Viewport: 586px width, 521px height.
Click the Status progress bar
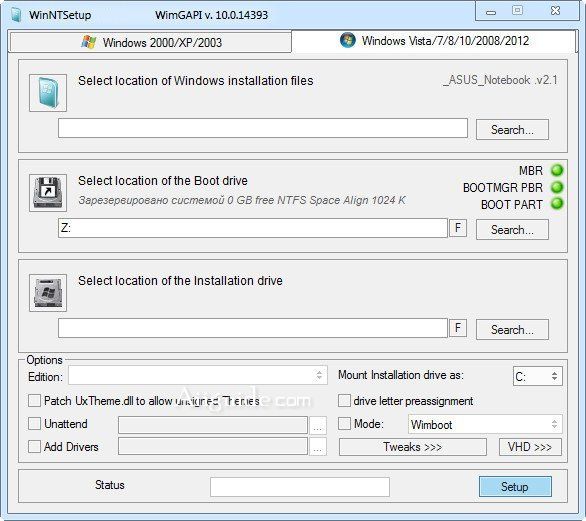click(x=300, y=487)
